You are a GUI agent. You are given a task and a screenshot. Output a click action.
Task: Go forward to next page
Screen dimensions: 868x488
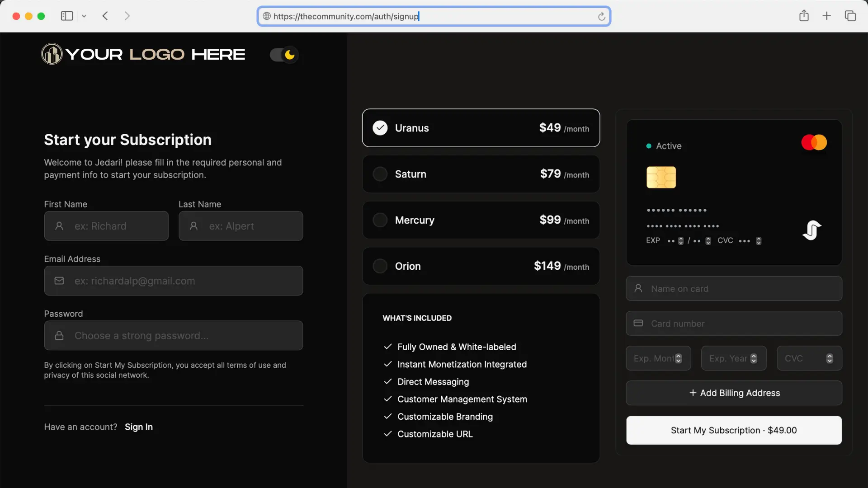click(x=127, y=16)
